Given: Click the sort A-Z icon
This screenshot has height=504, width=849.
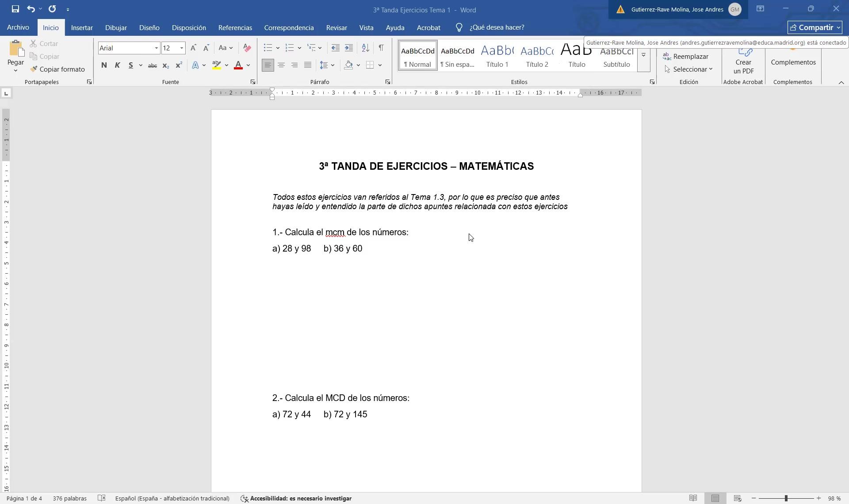Looking at the screenshot, I should coord(365,48).
